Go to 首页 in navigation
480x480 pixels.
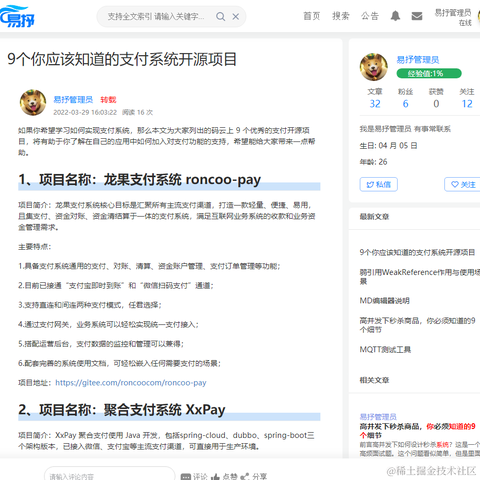pos(312,16)
